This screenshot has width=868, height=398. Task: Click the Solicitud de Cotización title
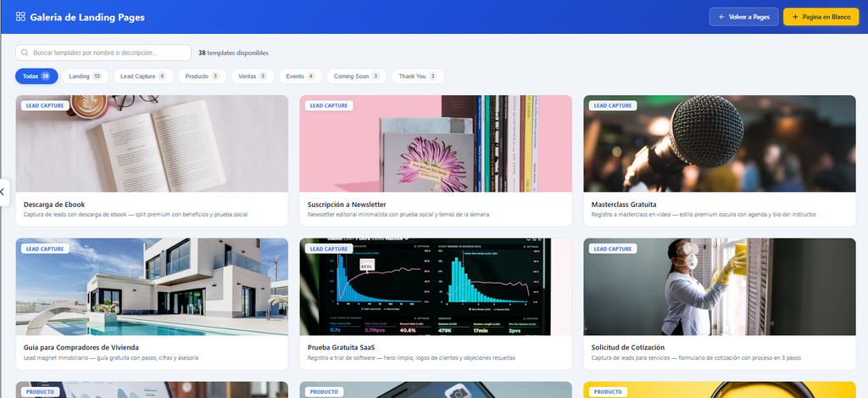(x=628, y=348)
